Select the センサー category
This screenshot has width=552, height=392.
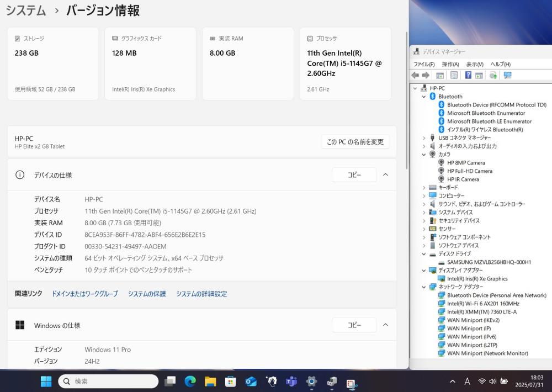447,229
